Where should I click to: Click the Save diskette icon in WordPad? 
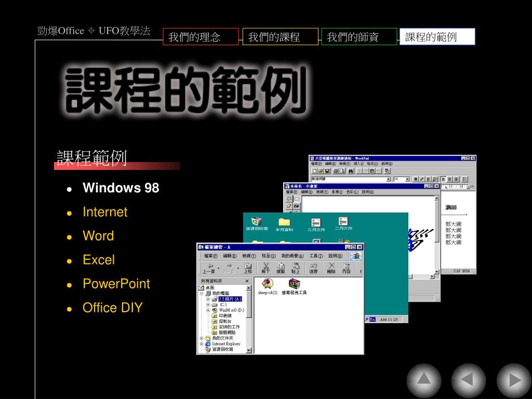pyautogui.click(x=327, y=170)
